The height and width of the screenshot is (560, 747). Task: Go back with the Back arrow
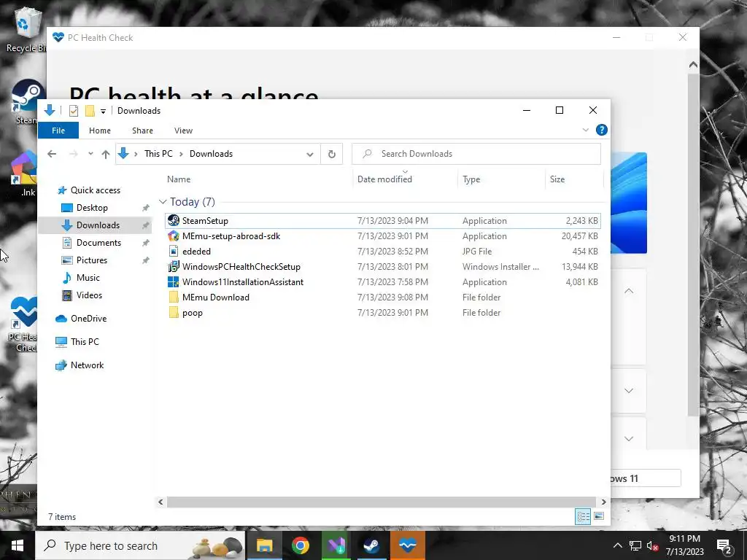[52, 154]
